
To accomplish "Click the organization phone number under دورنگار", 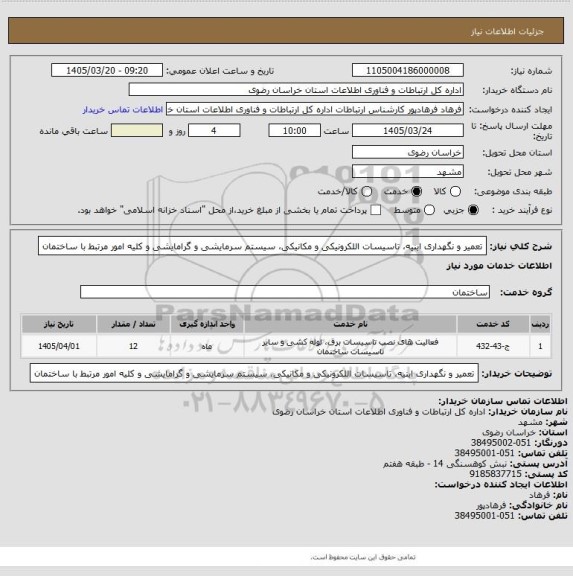I will point(484,453).
